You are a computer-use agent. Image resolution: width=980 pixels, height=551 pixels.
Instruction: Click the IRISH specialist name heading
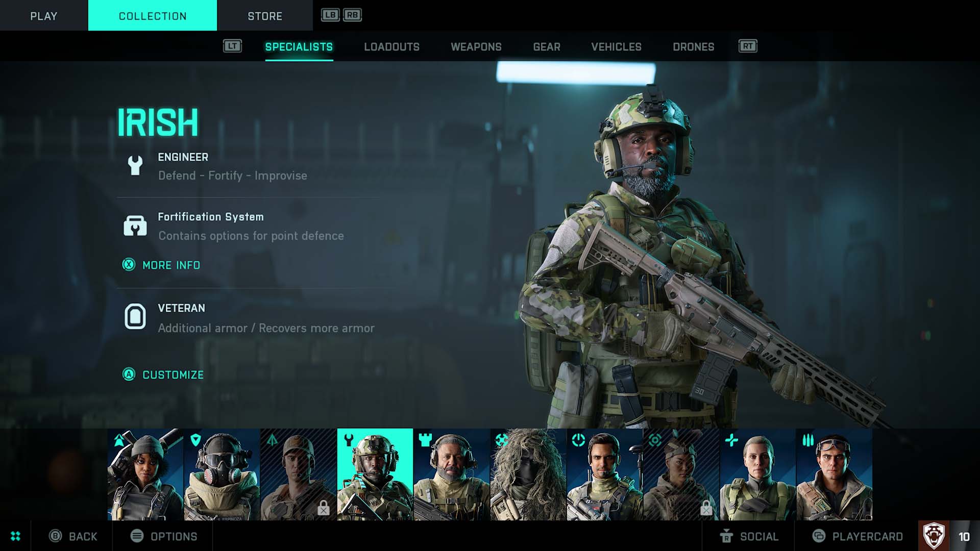(158, 122)
